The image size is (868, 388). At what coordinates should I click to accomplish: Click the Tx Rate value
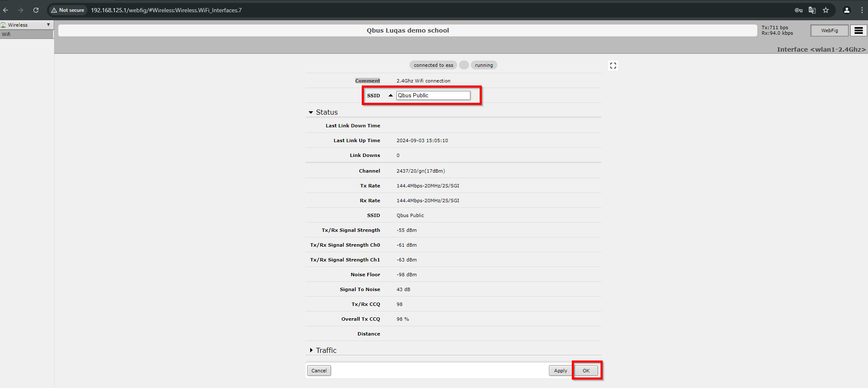(x=428, y=186)
